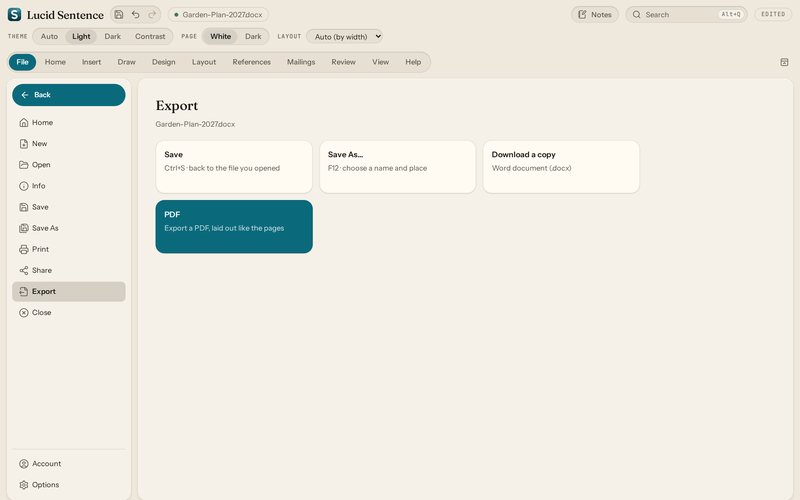Image resolution: width=800 pixels, height=500 pixels.
Task: Open the File tab
Action: coord(22,62)
